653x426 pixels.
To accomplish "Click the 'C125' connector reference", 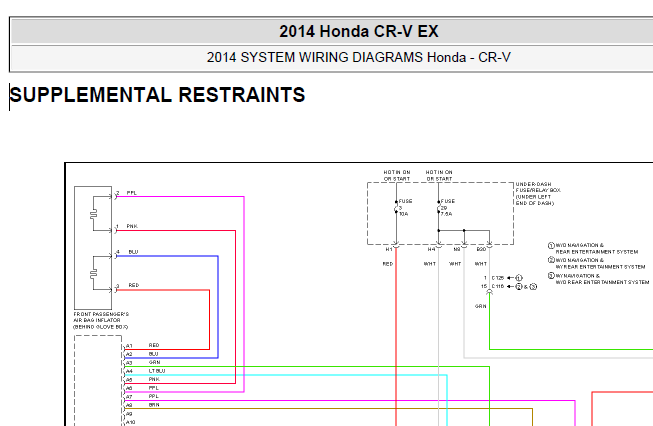I will 498,278.
